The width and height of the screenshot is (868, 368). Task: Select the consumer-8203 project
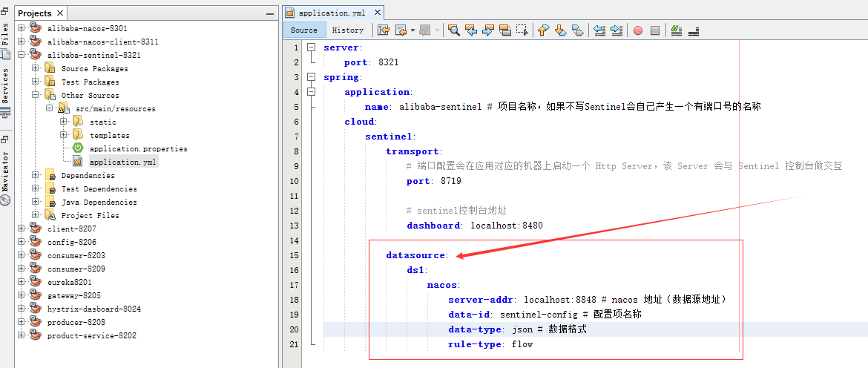pos(76,256)
